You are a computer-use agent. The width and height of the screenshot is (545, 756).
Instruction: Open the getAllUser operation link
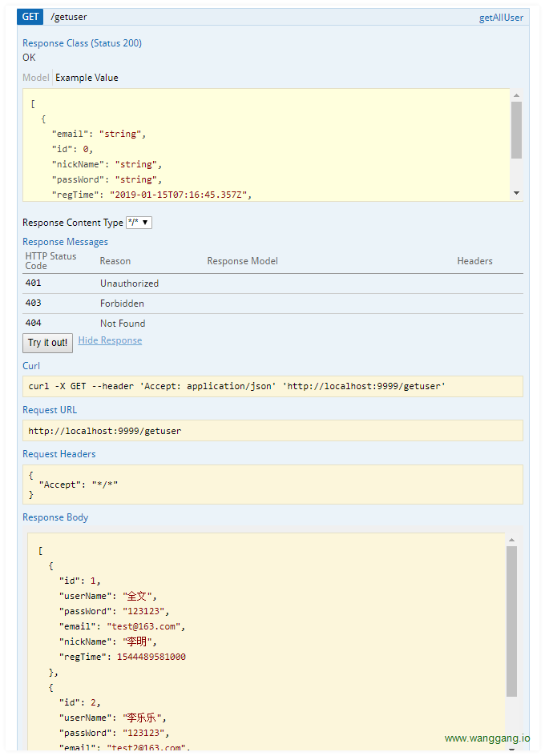pos(501,17)
